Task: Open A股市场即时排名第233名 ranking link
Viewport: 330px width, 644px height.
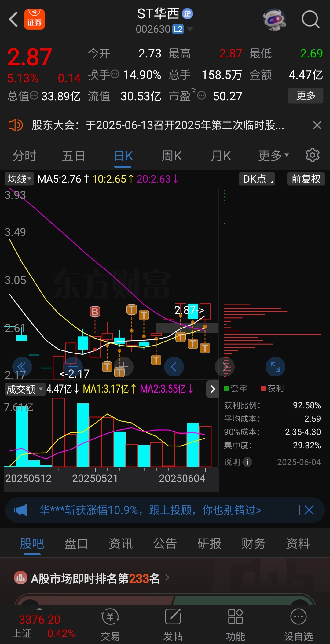Action: 95,578
